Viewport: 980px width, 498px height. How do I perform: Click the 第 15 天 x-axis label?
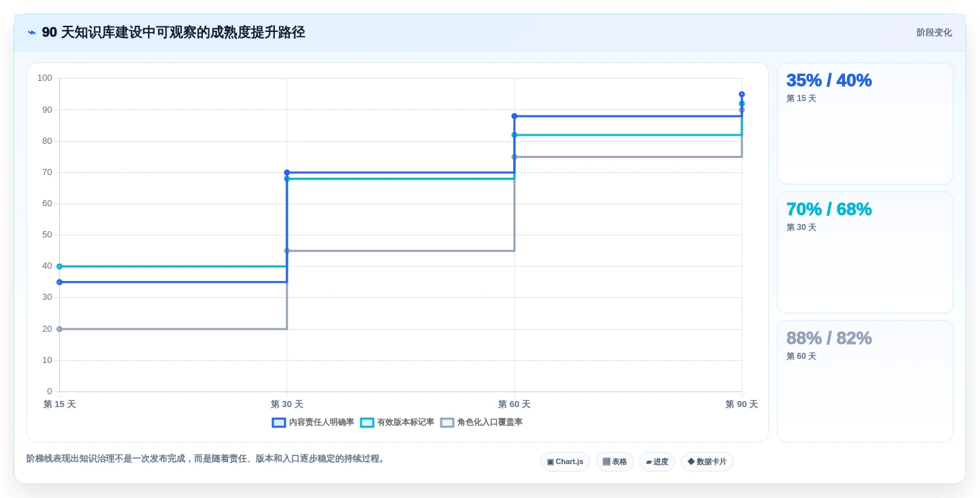coord(60,404)
